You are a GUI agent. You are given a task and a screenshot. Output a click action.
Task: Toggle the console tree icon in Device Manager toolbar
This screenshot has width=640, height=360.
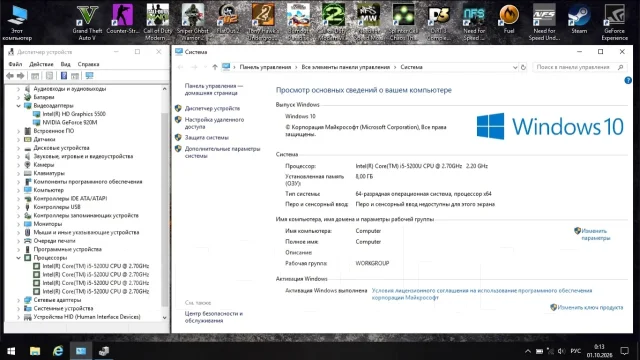pos(35,76)
